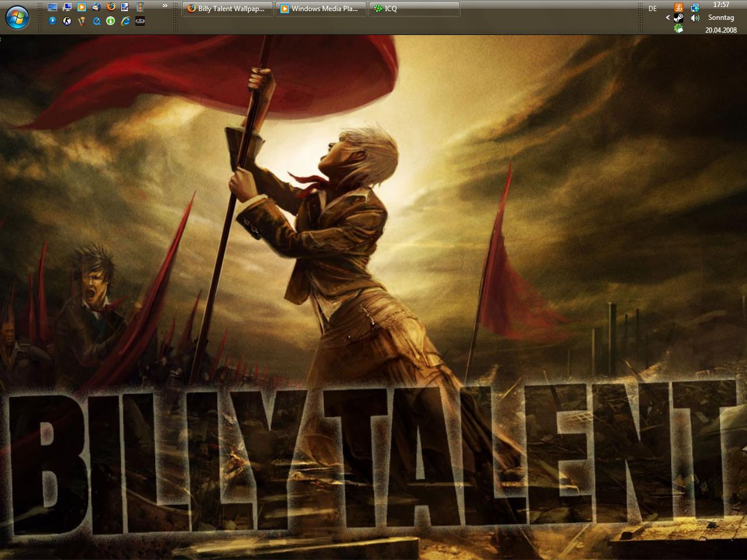Open QuickTime Player from quick launch
The height and width of the screenshot is (560, 747).
96,21
